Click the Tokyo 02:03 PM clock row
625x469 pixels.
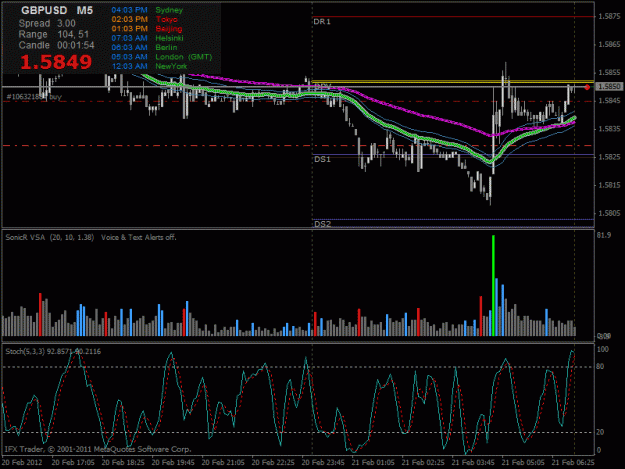pyautogui.click(x=144, y=19)
